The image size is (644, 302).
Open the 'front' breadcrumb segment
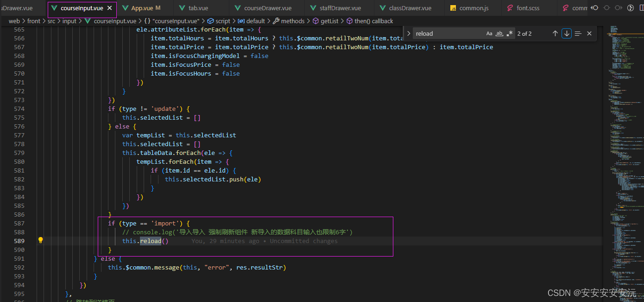(x=34, y=21)
